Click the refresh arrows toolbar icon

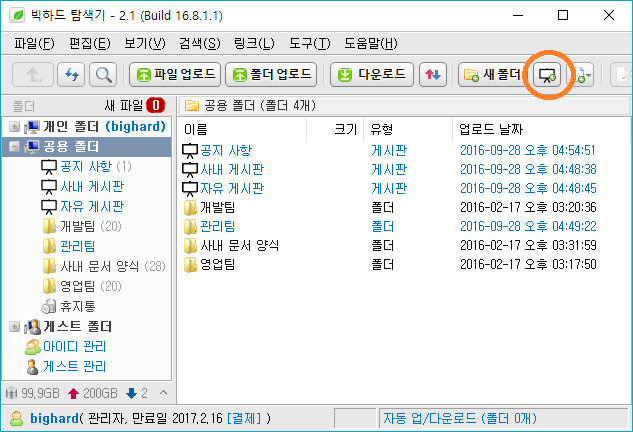point(71,74)
